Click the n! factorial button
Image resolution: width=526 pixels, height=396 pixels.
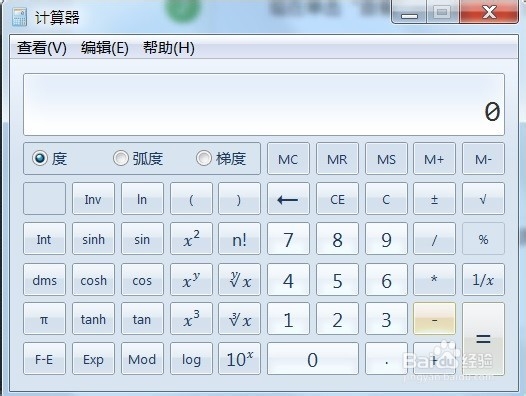[239, 239]
